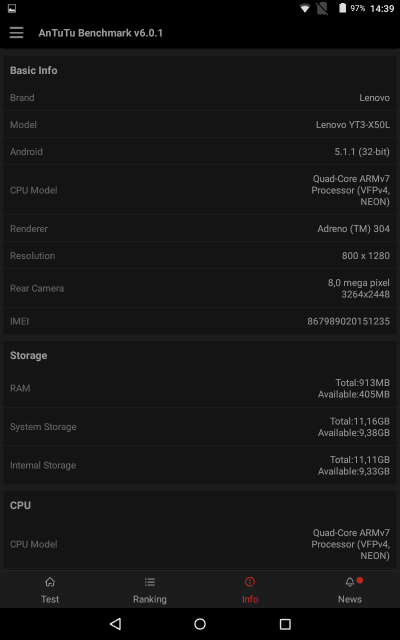Viewport: 400px width, 640px height.
Task: Select the Internal Storage row
Action: click(200, 465)
